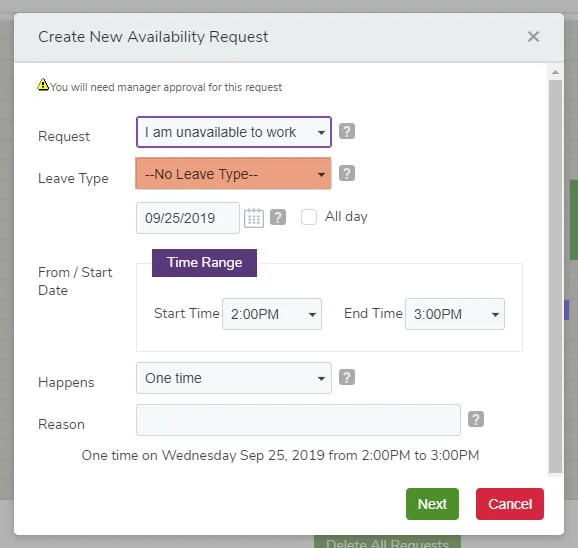
Task: Click the 'Request' field label
Action: tap(64, 136)
